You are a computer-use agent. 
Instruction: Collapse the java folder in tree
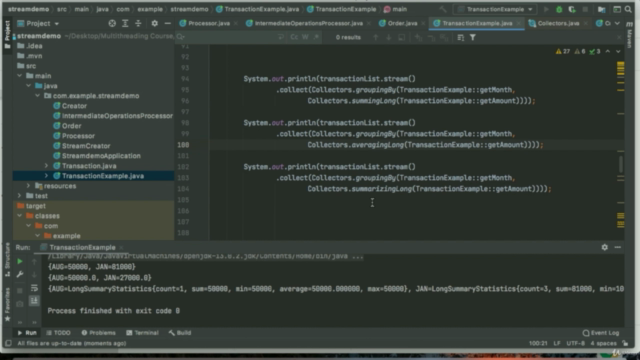(x=29, y=86)
